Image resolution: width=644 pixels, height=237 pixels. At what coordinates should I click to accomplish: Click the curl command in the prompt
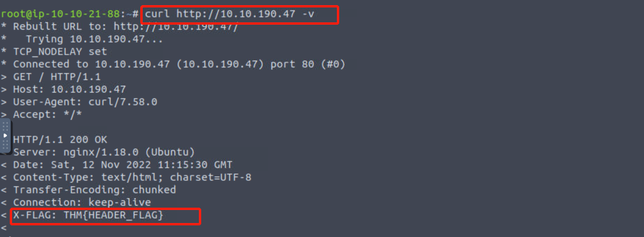(x=230, y=14)
